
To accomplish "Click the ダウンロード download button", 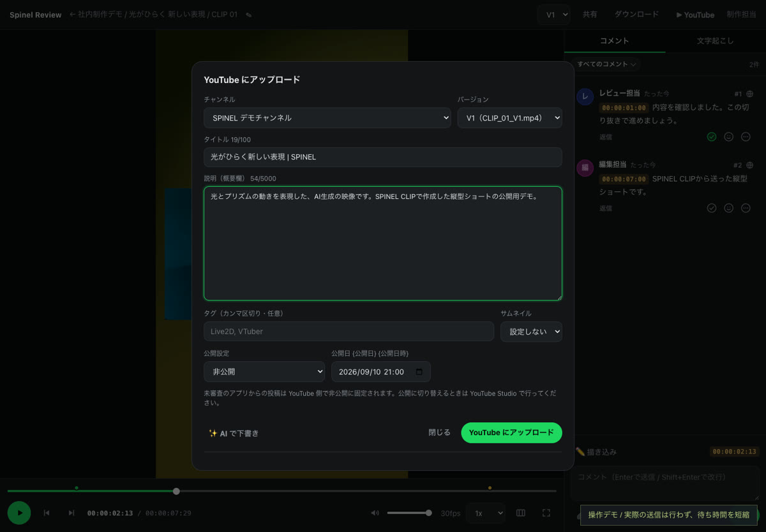I will 636,15.
